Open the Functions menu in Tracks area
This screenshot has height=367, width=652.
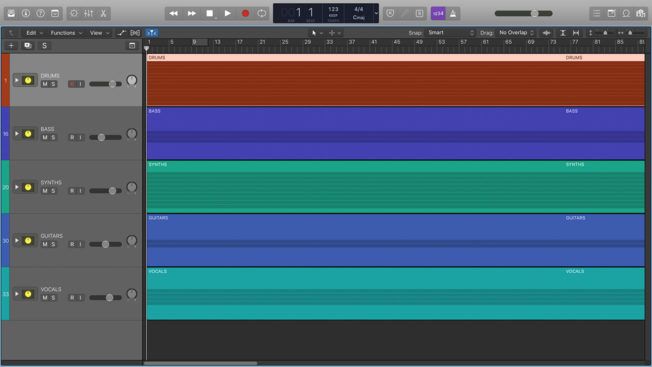66,33
